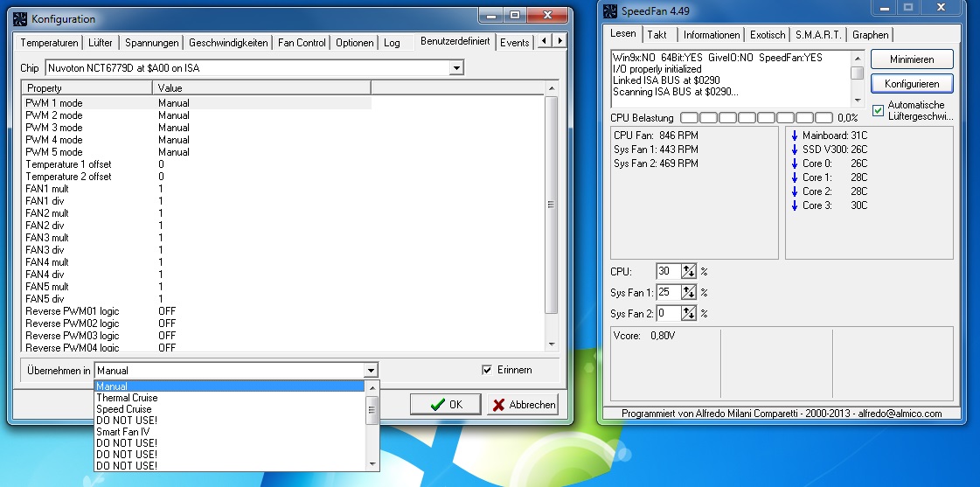Select the PWM 1 mode row
The height and width of the screenshot is (487, 980).
[x=196, y=103]
